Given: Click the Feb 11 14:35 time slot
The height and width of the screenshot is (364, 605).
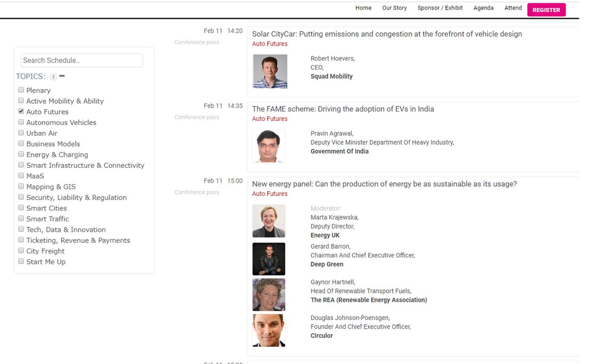Looking at the screenshot, I should (223, 106).
